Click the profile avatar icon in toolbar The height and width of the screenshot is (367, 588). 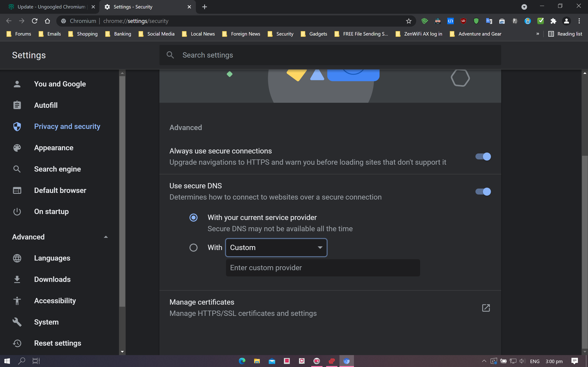pos(566,21)
